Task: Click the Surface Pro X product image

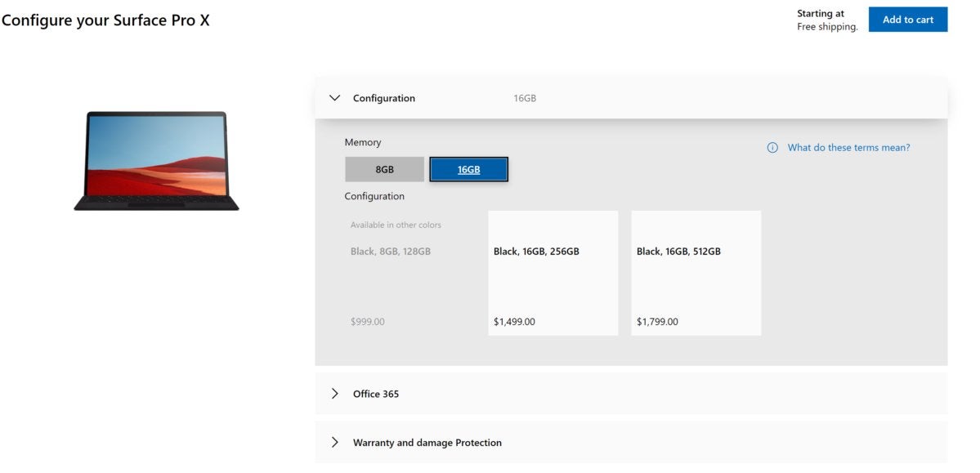Action: click(156, 161)
